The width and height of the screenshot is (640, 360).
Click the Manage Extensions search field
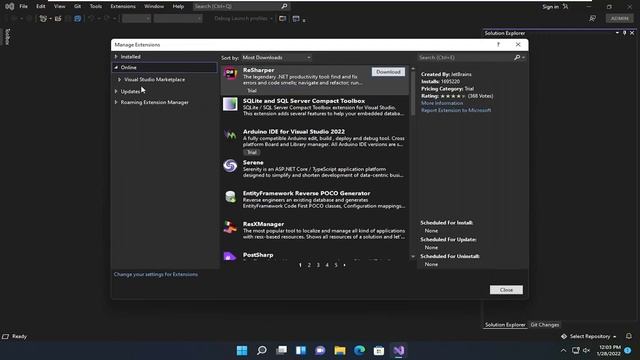point(466,58)
